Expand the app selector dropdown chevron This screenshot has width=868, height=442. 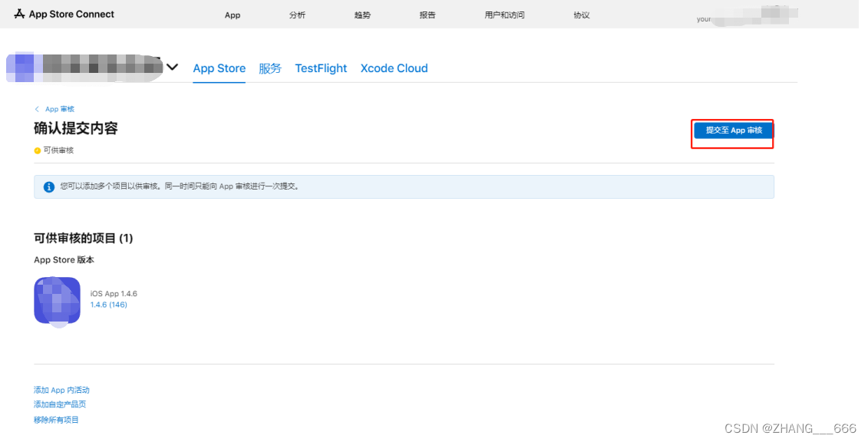(172, 67)
